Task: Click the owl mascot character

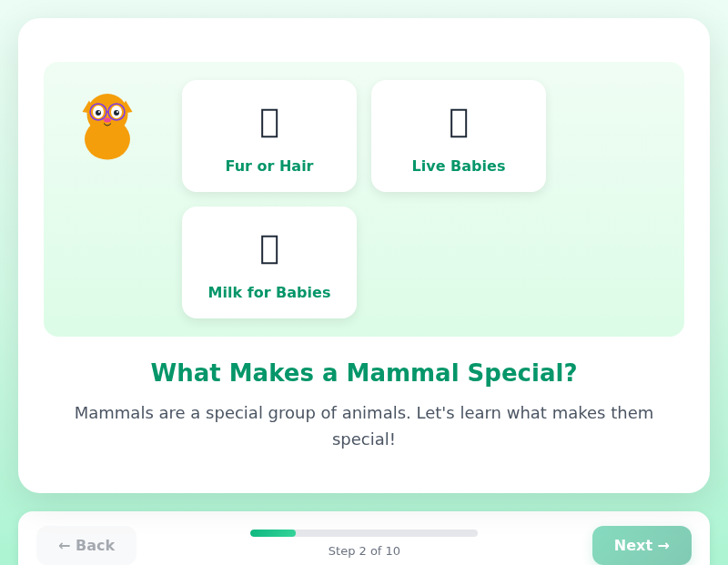Action: coord(107,126)
